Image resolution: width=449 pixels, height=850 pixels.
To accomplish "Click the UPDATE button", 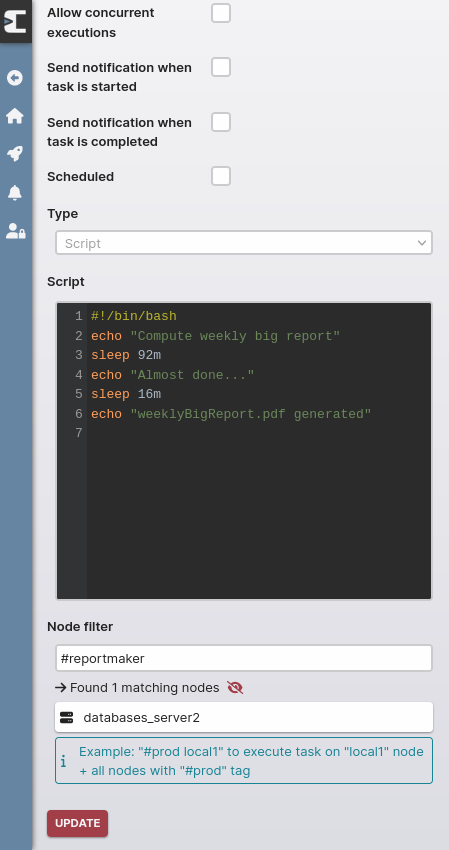I will pyautogui.click(x=78, y=823).
